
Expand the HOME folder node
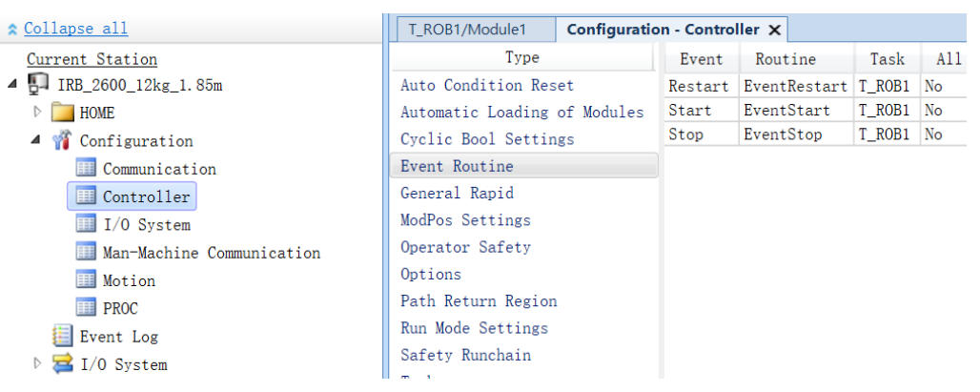[x=37, y=113]
